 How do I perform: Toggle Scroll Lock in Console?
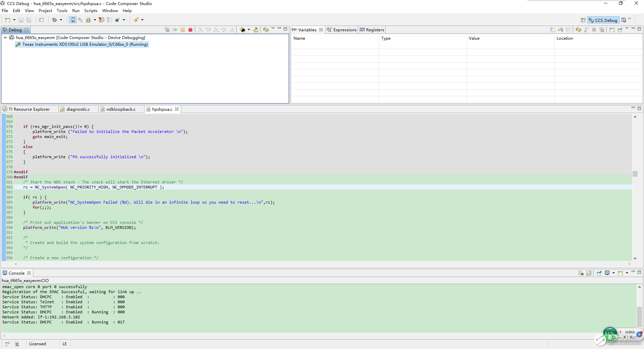(589, 273)
